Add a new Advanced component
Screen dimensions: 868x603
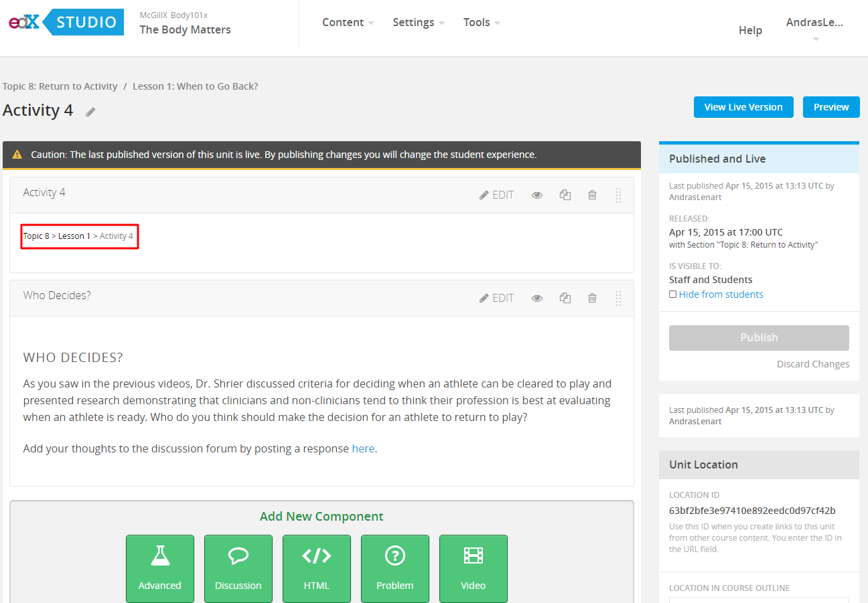pos(160,569)
